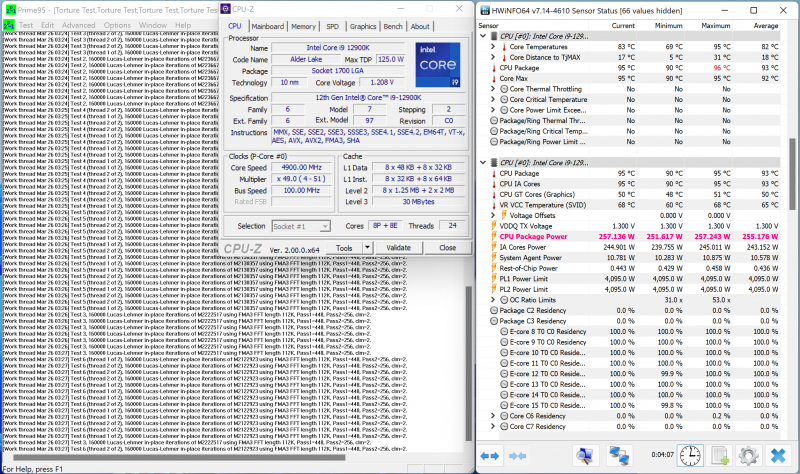Open the Prime95 Options menu
Image resolution: width=800 pixels, height=474 pixels.
pos(117,25)
